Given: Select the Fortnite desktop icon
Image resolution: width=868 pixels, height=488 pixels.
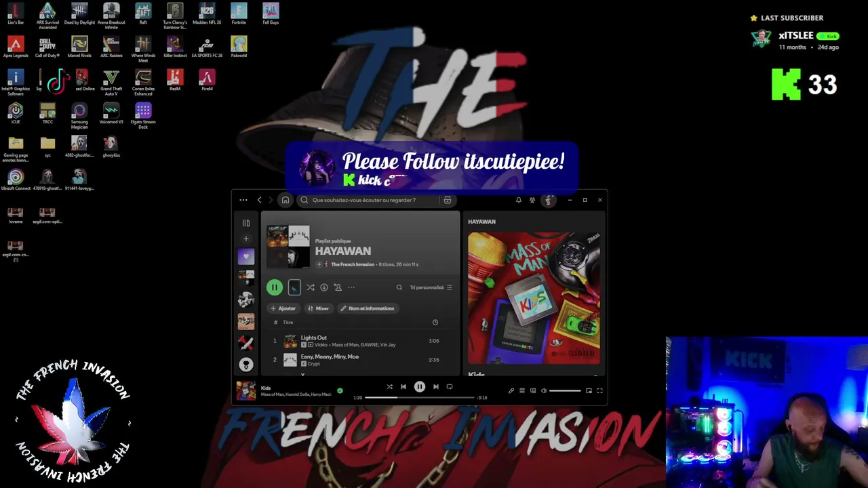Looking at the screenshot, I should click(x=239, y=14).
